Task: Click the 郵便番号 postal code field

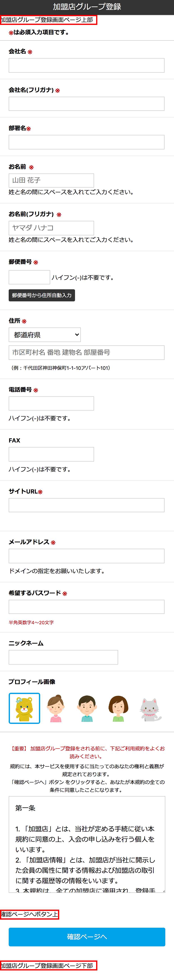Action: tap(29, 277)
